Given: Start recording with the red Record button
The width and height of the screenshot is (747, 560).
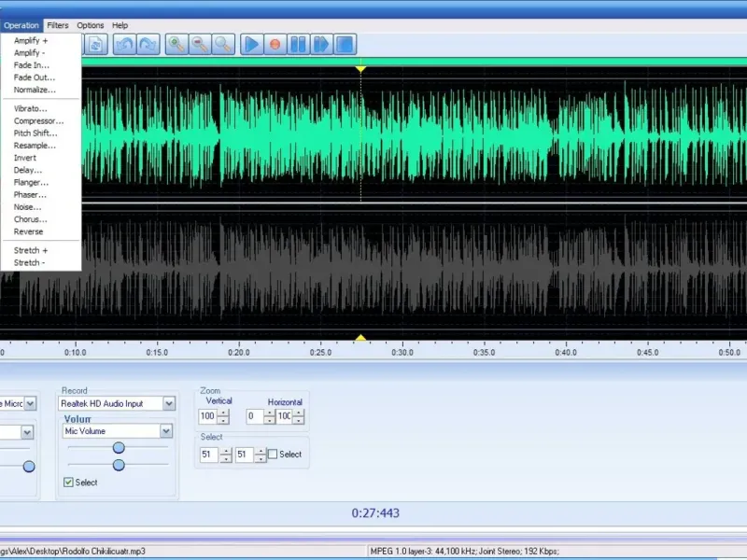Looking at the screenshot, I should (275, 44).
